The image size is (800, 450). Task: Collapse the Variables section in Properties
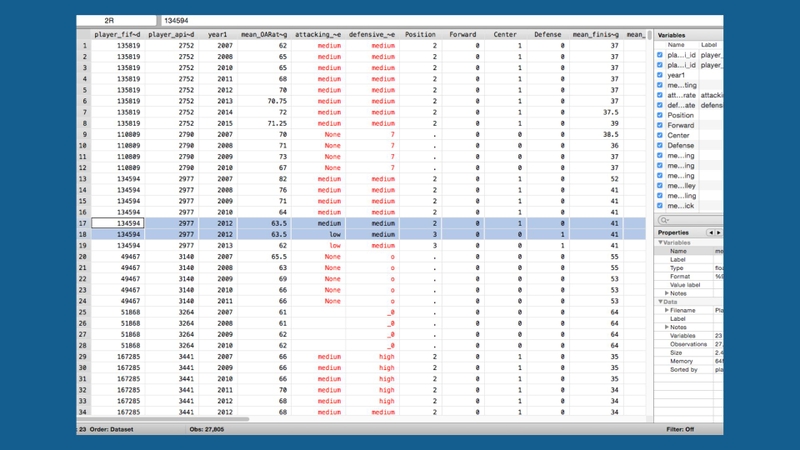click(660, 243)
